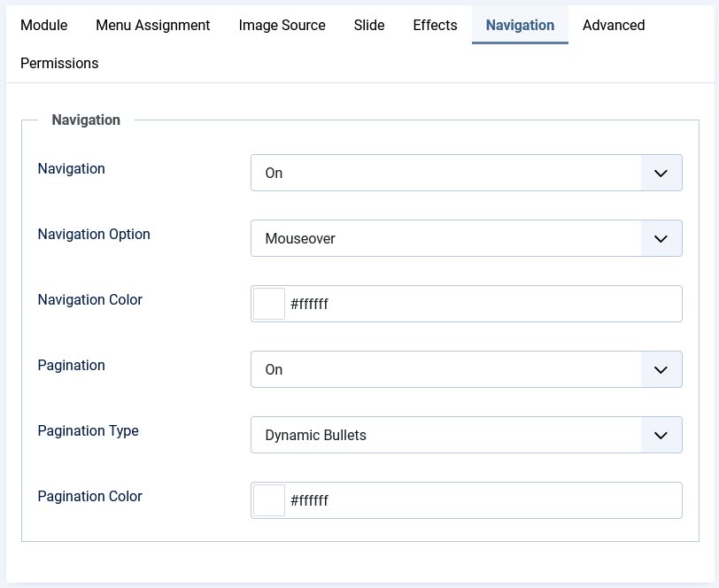
Task: Open the Navigation Color swatch picker
Action: point(269,304)
